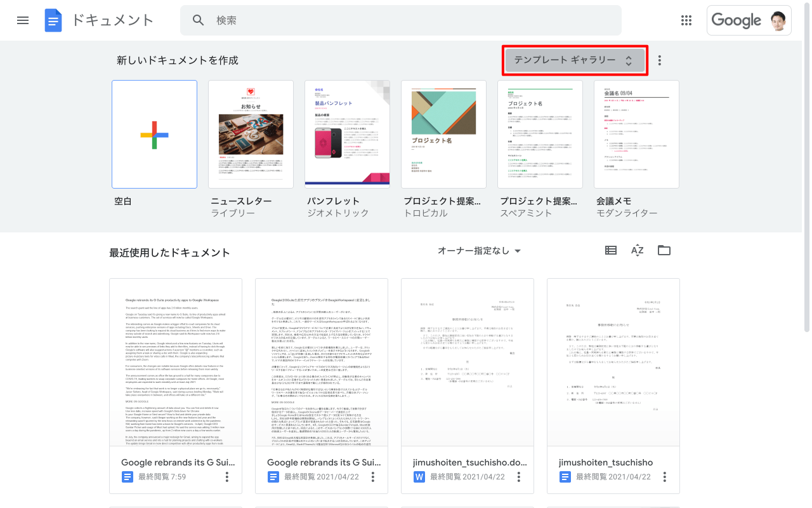This screenshot has height=508, width=812.
Task: Open the Google account profile avatar
Action: point(778,20)
